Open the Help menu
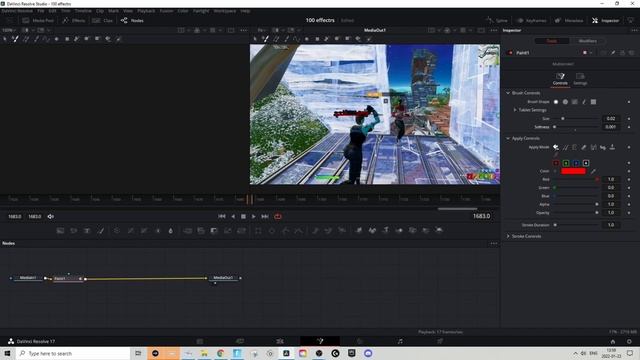Viewport: 640px width, 360px height. (x=245, y=11)
